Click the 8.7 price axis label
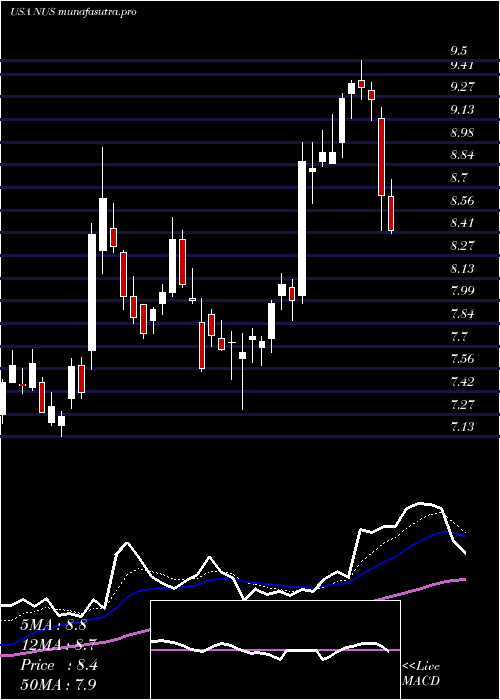This screenshot has height=700, width=500. point(458,178)
